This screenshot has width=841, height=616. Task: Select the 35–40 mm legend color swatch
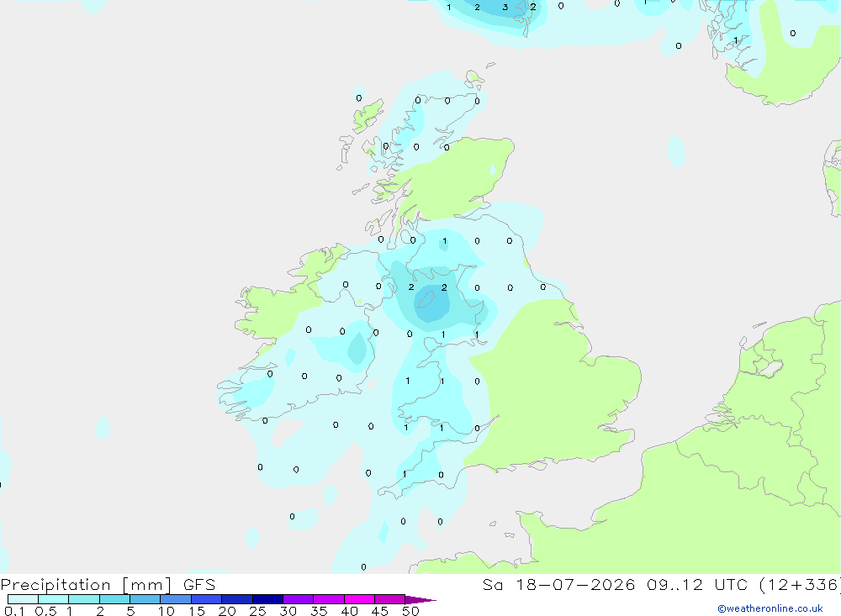329,599
